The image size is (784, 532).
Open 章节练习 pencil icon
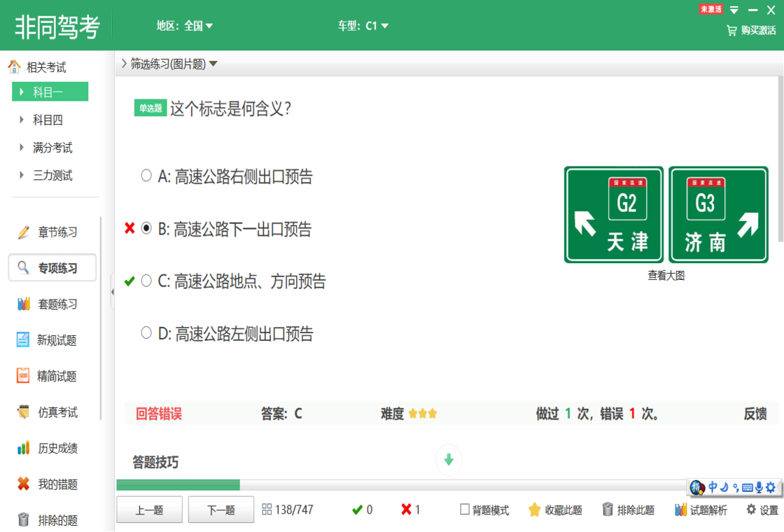click(x=23, y=232)
